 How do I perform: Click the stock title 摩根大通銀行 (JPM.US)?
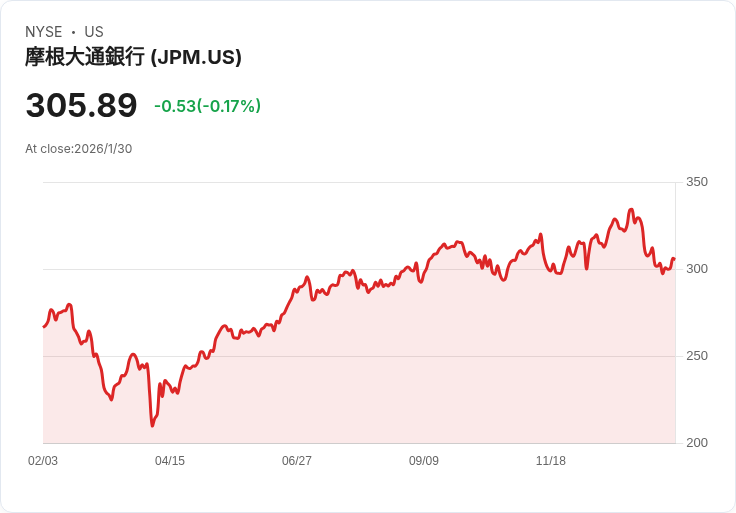[133, 57]
